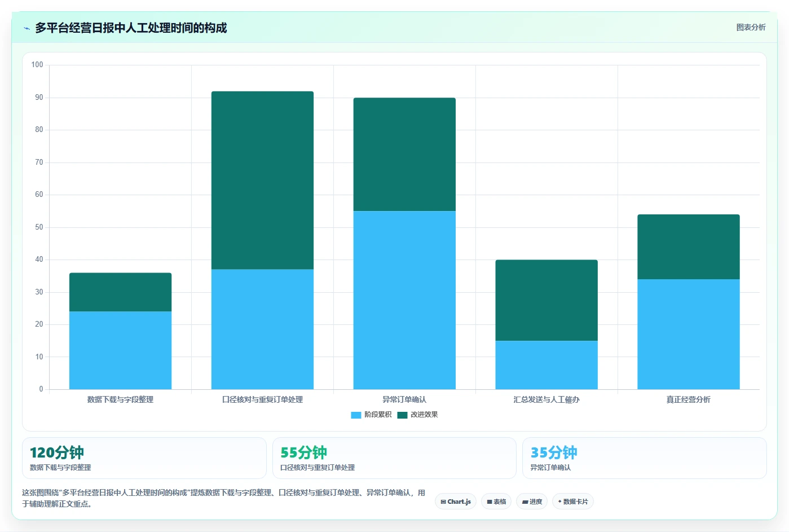Select the blue bar segment for 数据下载与字段整理
The image size is (789, 532).
[x=120, y=350]
